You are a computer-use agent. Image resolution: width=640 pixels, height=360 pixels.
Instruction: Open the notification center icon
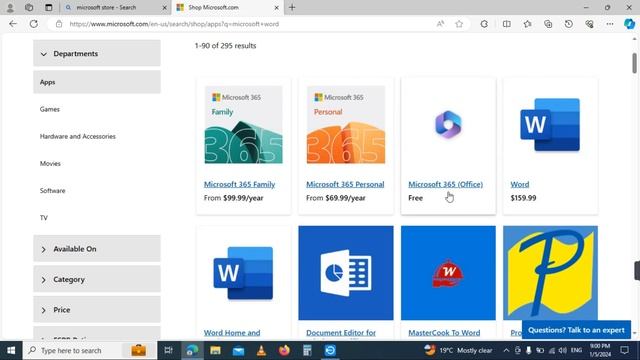pyautogui.click(x=624, y=350)
